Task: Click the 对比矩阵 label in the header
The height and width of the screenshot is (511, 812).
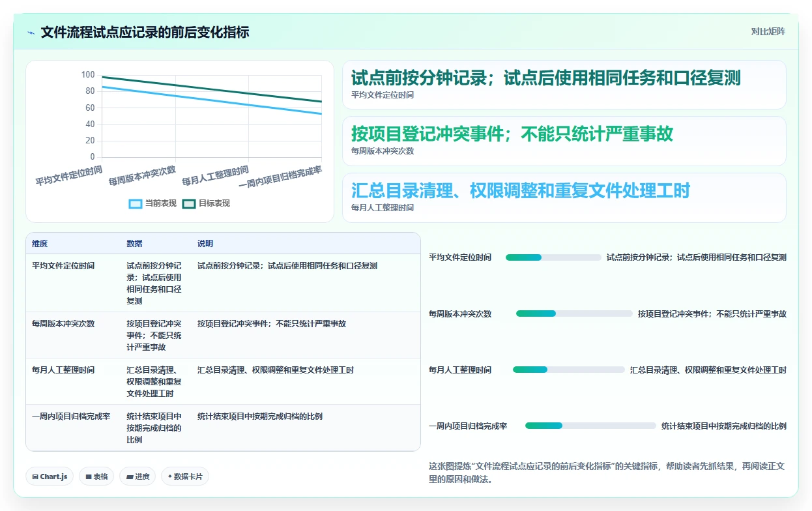Action: (x=768, y=31)
